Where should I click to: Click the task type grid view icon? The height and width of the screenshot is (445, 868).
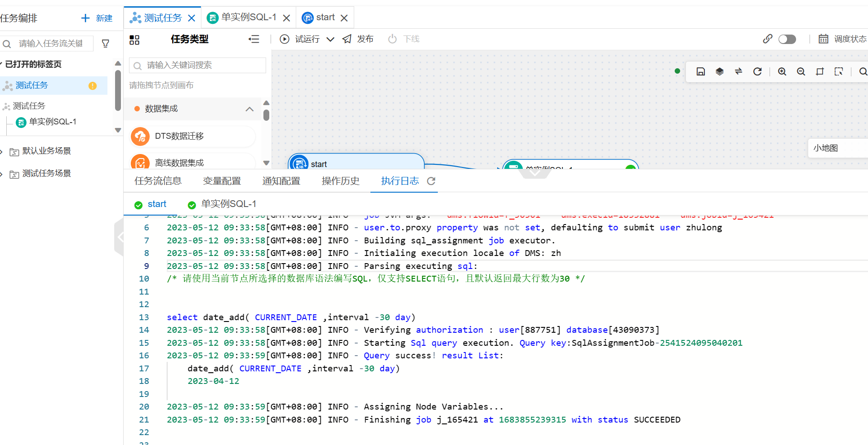pos(134,40)
